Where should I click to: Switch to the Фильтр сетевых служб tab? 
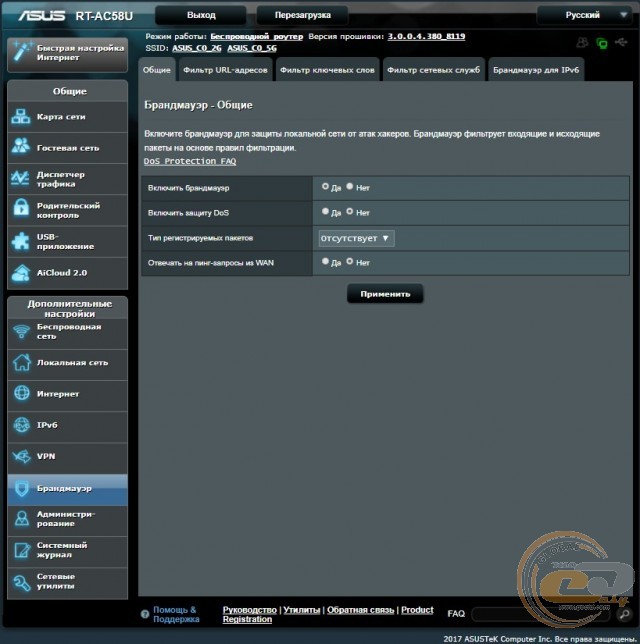[434, 70]
